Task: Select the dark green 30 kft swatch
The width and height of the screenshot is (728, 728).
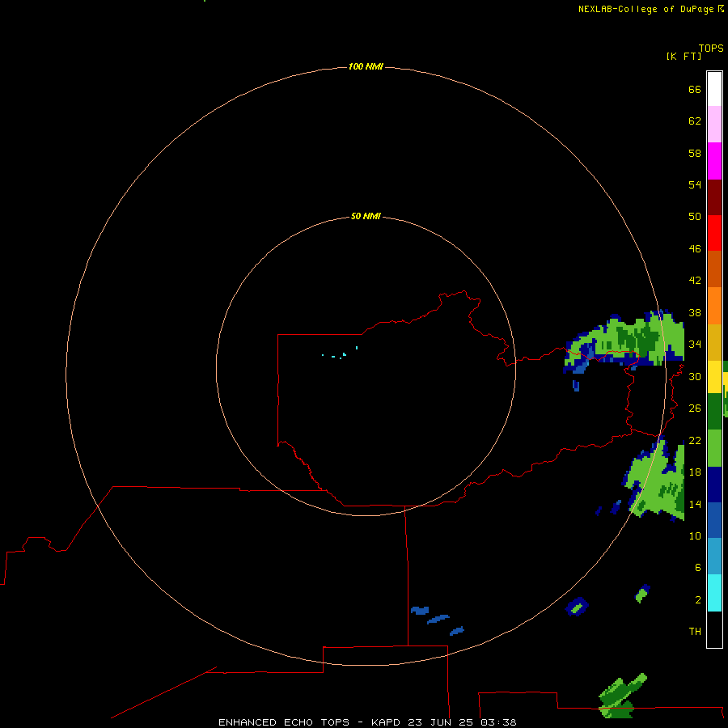Action: 714,412
